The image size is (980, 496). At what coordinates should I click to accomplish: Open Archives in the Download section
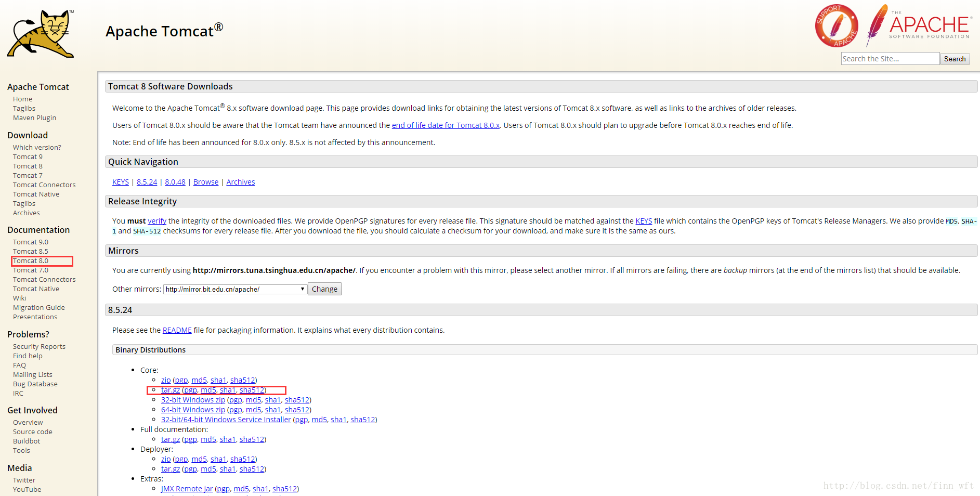tap(26, 213)
